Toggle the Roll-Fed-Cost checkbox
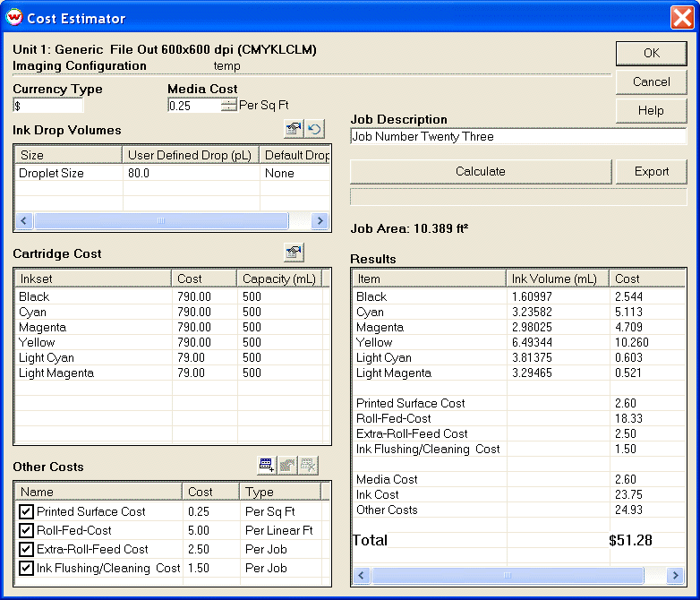The width and height of the screenshot is (700, 600). tap(26, 531)
